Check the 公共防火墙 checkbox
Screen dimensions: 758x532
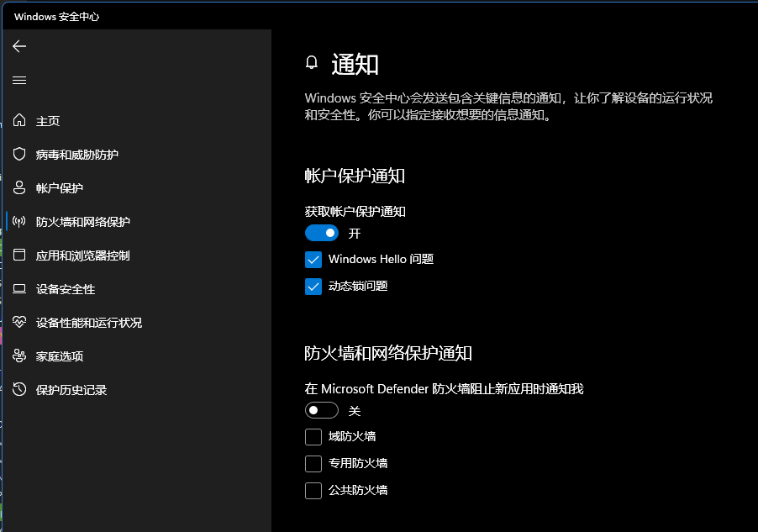point(313,491)
